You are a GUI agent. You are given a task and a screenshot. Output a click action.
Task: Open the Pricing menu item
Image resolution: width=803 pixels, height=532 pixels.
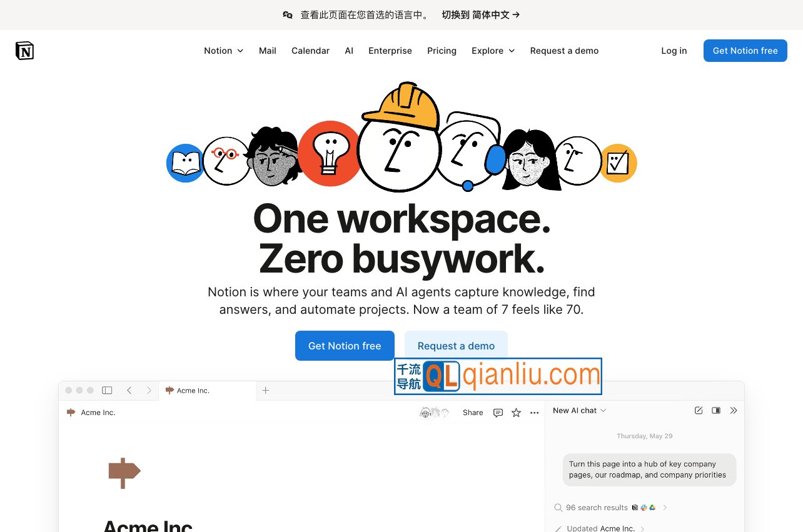(x=442, y=51)
